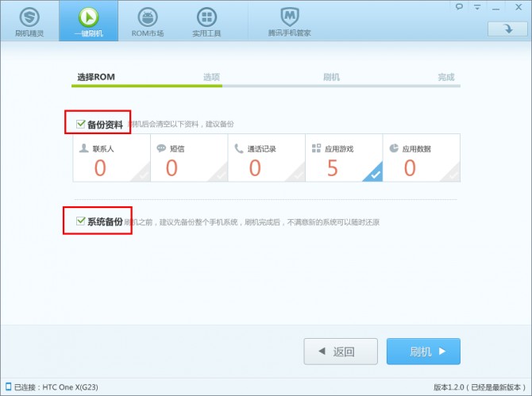Toggle the 应用数据 backup tile
The width and height of the screenshot is (532, 396).
(422, 158)
